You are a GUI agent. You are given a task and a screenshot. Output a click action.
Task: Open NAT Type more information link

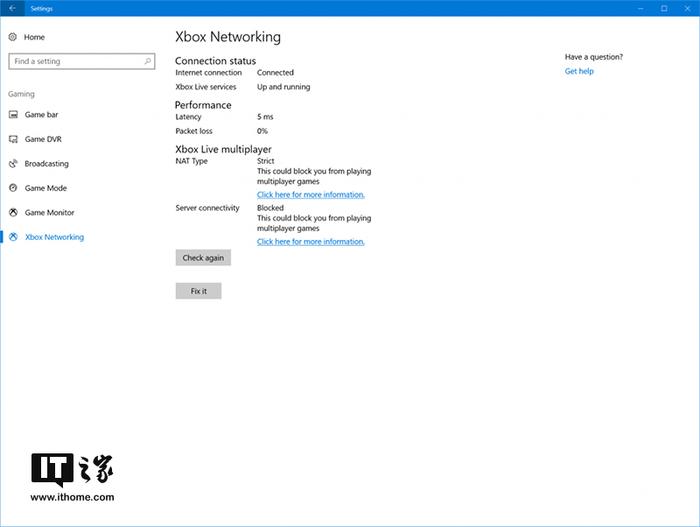(311, 195)
